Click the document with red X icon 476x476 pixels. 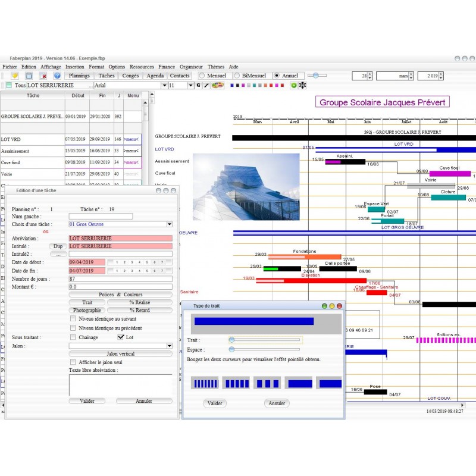pyautogui.click(x=43, y=76)
